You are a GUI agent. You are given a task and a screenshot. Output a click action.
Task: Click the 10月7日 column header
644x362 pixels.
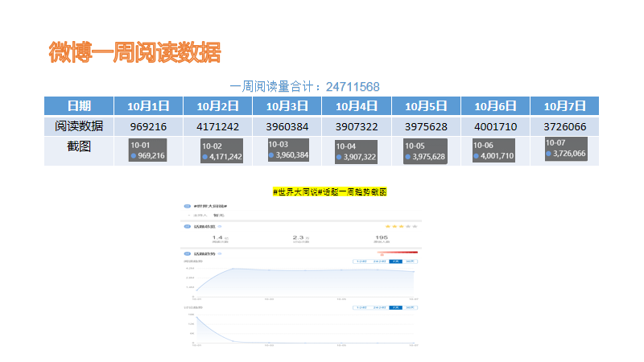[x=565, y=106]
